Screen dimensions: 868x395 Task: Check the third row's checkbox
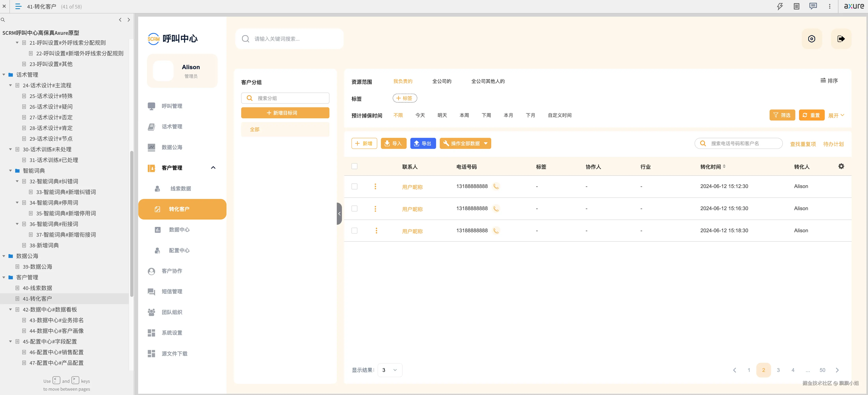[354, 231]
